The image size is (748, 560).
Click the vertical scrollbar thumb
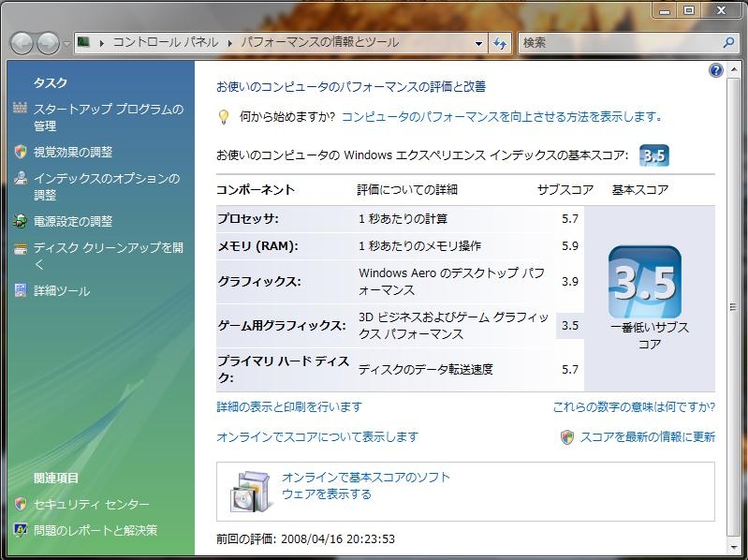tap(733, 307)
